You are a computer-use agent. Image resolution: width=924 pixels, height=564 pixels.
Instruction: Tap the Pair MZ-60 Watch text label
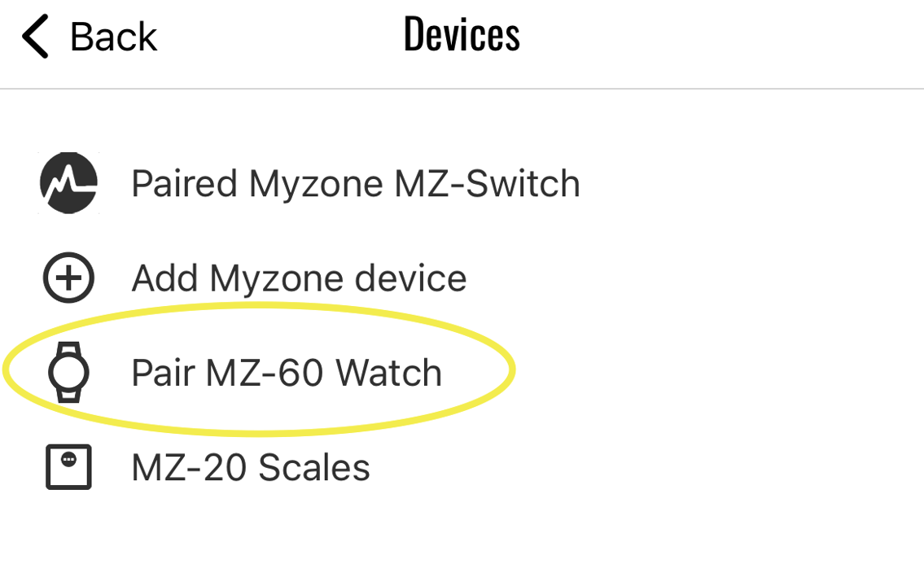click(x=287, y=372)
